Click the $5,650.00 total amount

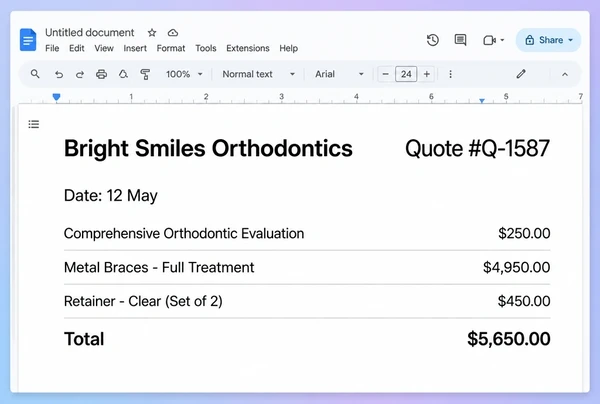509,339
